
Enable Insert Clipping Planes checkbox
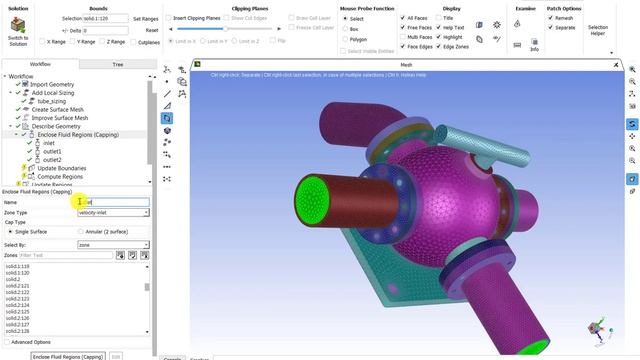click(x=169, y=18)
